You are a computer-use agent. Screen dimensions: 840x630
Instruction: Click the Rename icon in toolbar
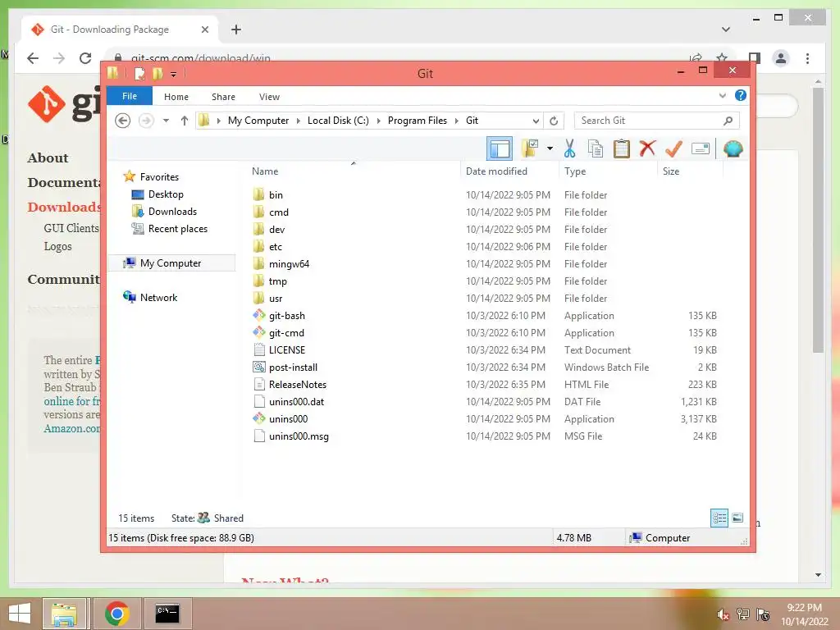pos(701,148)
